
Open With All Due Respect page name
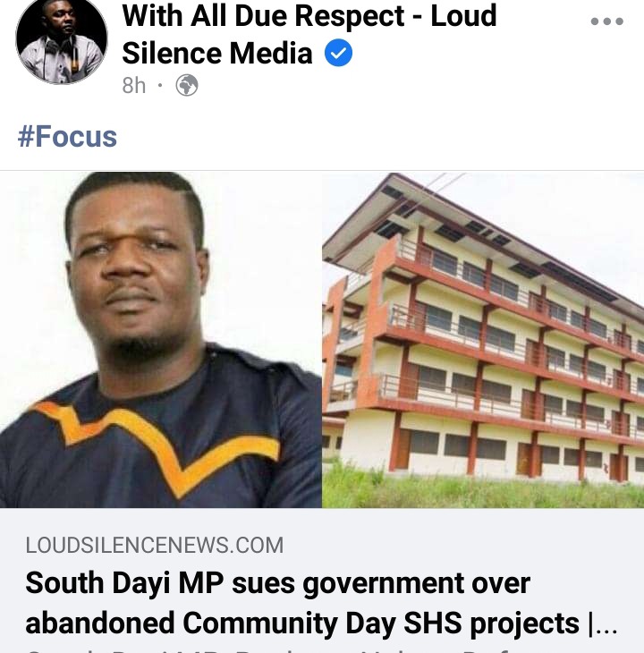click(x=309, y=35)
